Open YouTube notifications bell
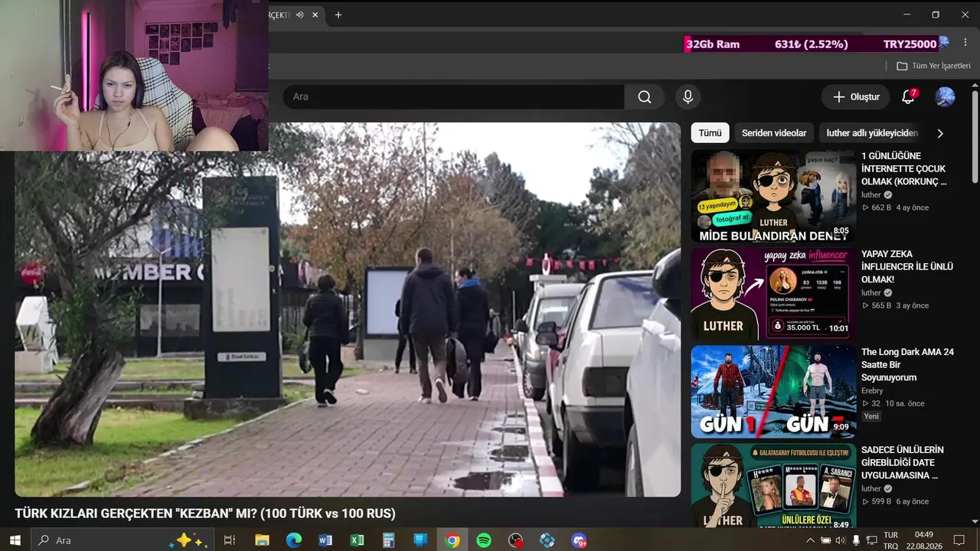The image size is (980, 551). click(x=908, y=97)
